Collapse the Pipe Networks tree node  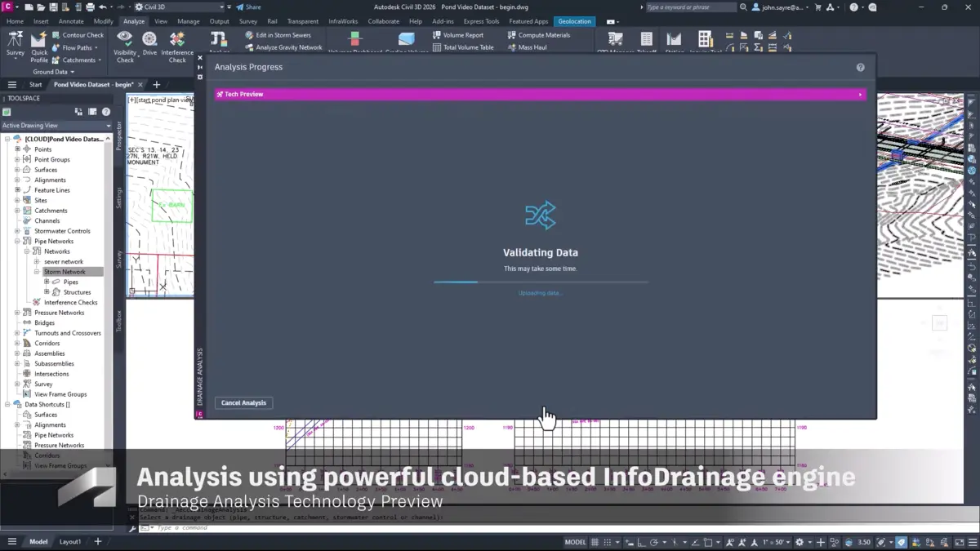pyautogui.click(x=17, y=242)
